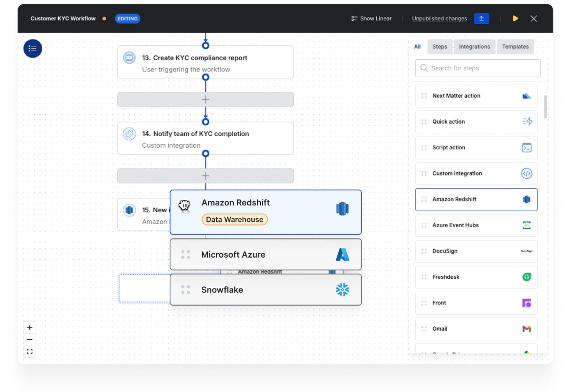
Task: Select the Quick action lightning icon
Action: (527, 122)
